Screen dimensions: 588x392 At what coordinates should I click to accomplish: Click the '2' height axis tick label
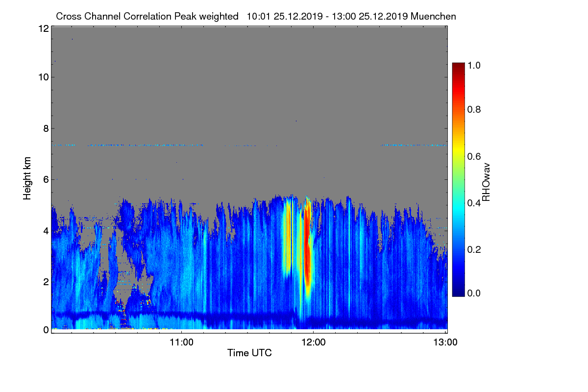45,282
